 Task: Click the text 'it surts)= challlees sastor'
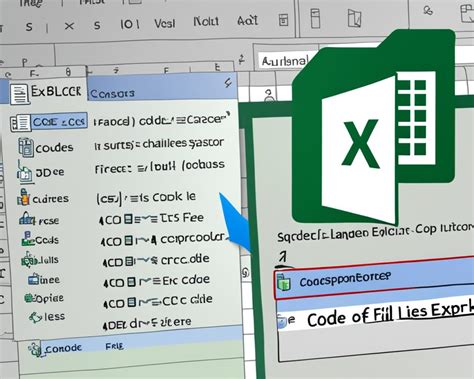tap(159, 144)
